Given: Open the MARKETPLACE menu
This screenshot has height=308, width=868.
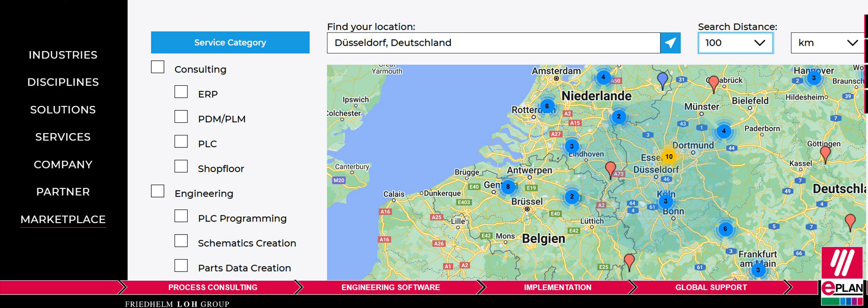Looking at the screenshot, I should click(63, 219).
